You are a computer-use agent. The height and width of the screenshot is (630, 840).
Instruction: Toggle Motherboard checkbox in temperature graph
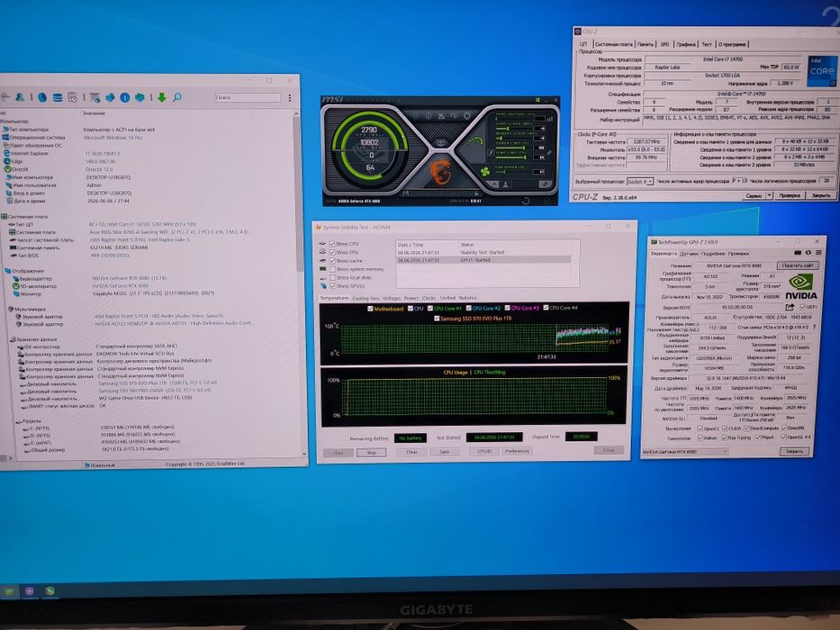(370, 309)
